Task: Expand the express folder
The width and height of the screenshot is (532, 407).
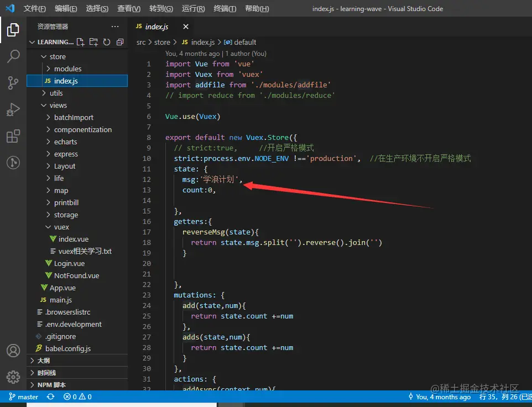Action: click(x=77, y=154)
